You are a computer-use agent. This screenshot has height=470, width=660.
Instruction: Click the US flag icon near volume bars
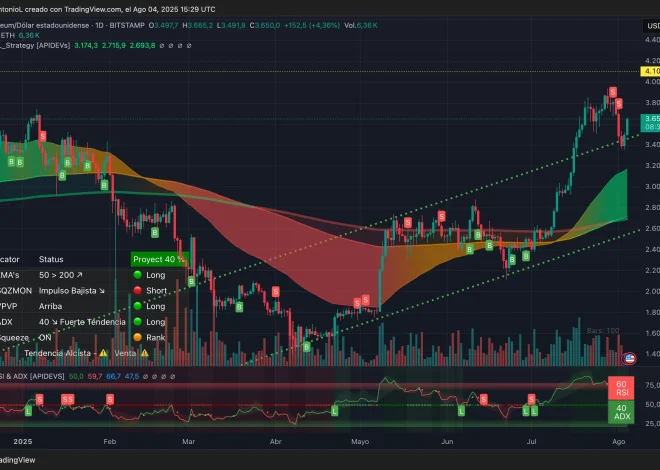point(629,359)
